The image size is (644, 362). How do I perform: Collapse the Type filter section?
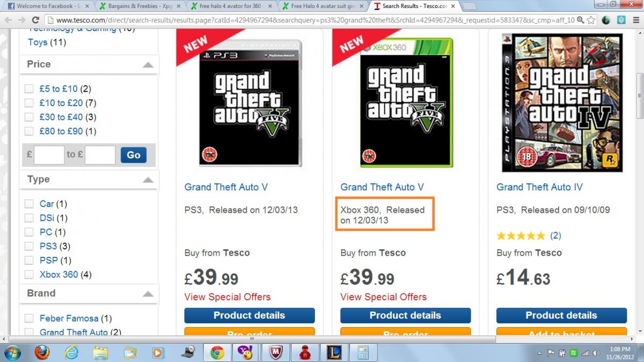tap(148, 180)
